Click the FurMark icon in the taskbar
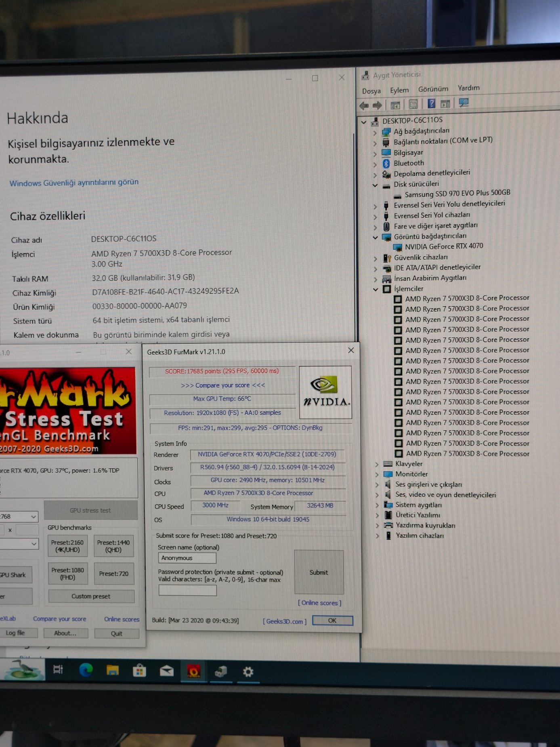 click(193, 671)
